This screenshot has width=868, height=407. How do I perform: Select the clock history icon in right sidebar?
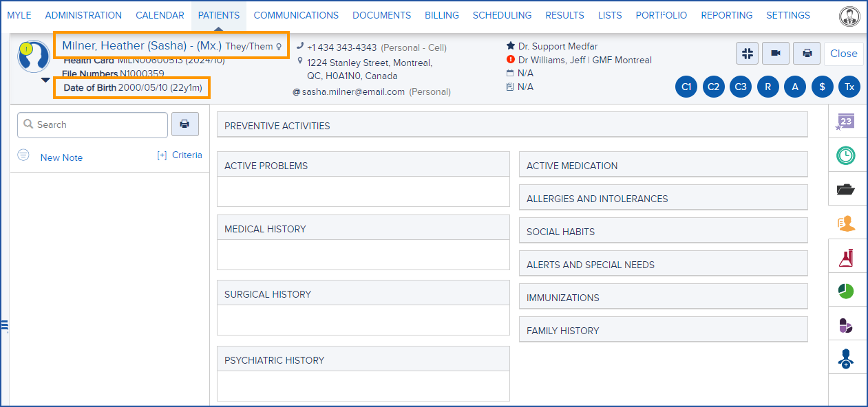(847, 155)
